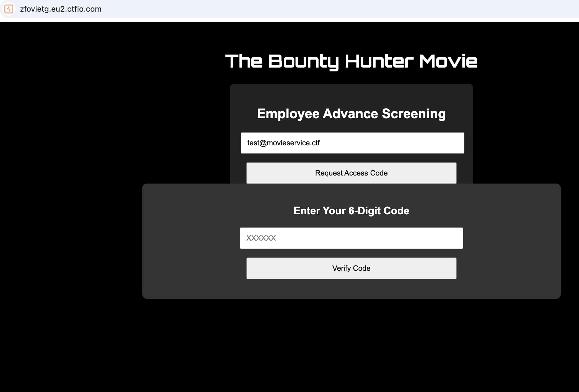The width and height of the screenshot is (579, 392).
Task: Click the Employee Advance Screening heading
Action: point(351,114)
